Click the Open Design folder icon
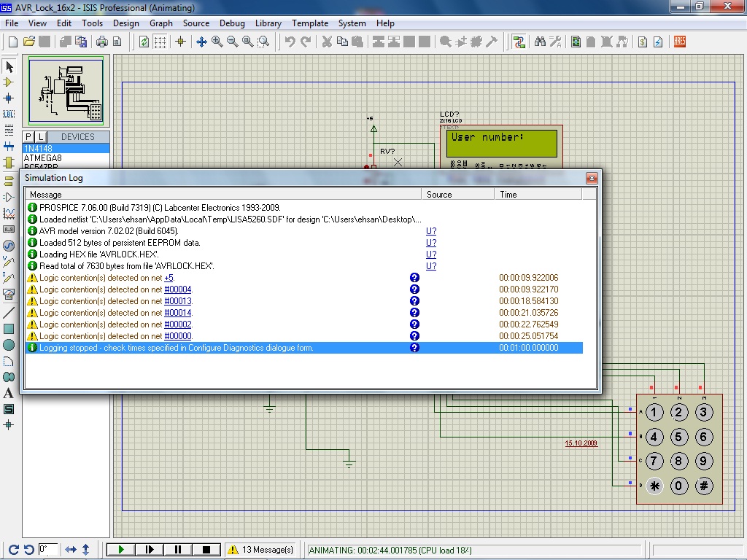Screen dimensions: 747x560 click(x=29, y=42)
